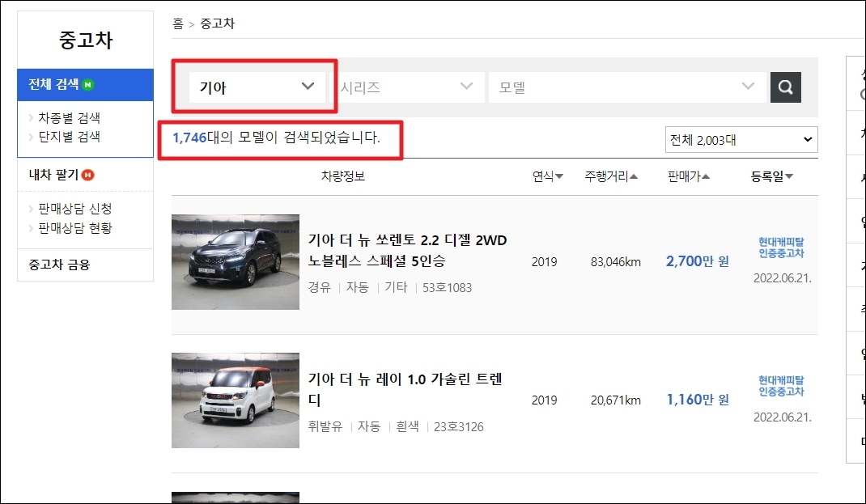
Task: Sort listings by 연식 column
Action: click(x=547, y=176)
